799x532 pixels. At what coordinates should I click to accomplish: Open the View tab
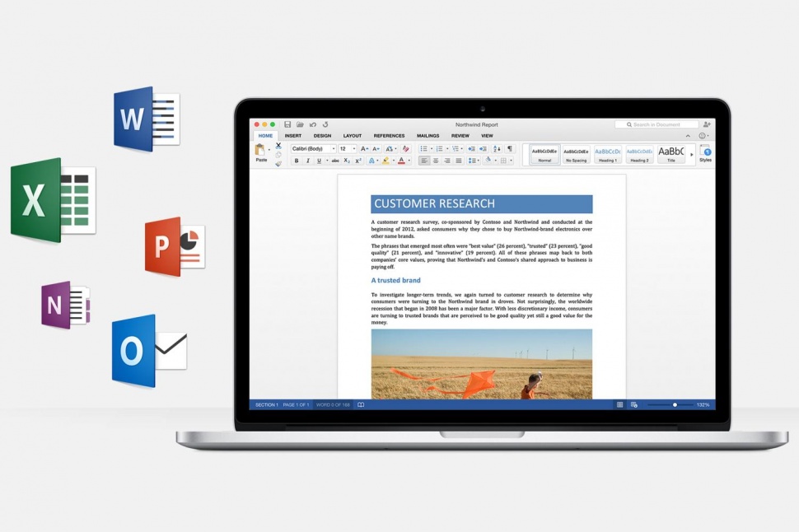[487, 136]
